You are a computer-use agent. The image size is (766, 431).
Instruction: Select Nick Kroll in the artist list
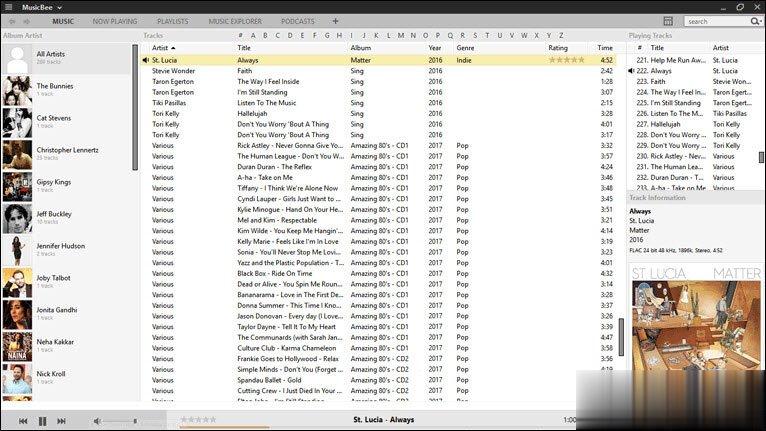point(66,378)
